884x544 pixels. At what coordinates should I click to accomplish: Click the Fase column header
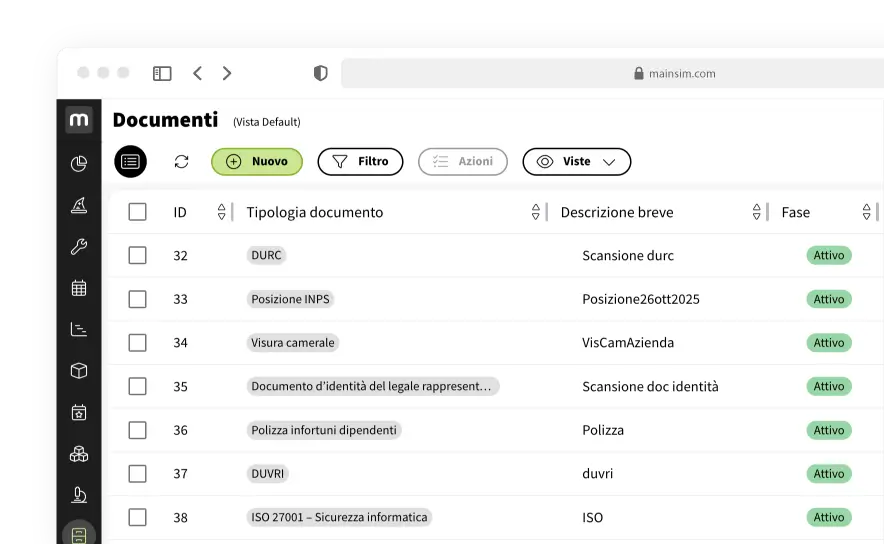795,213
